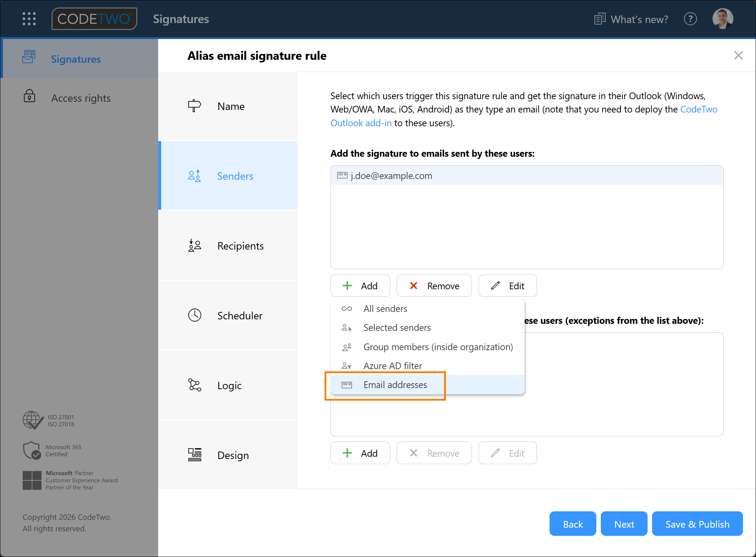This screenshot has height=557, width=756.
Task: Click the disabled Edit button for exceptions
Action: point(508,453)
